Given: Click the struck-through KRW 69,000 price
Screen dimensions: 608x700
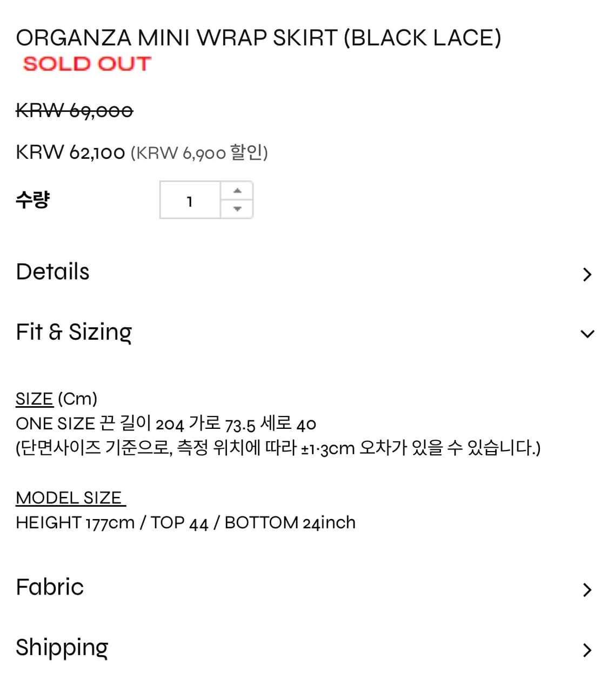Looking at the screenshot, I should tap(75, 111).
